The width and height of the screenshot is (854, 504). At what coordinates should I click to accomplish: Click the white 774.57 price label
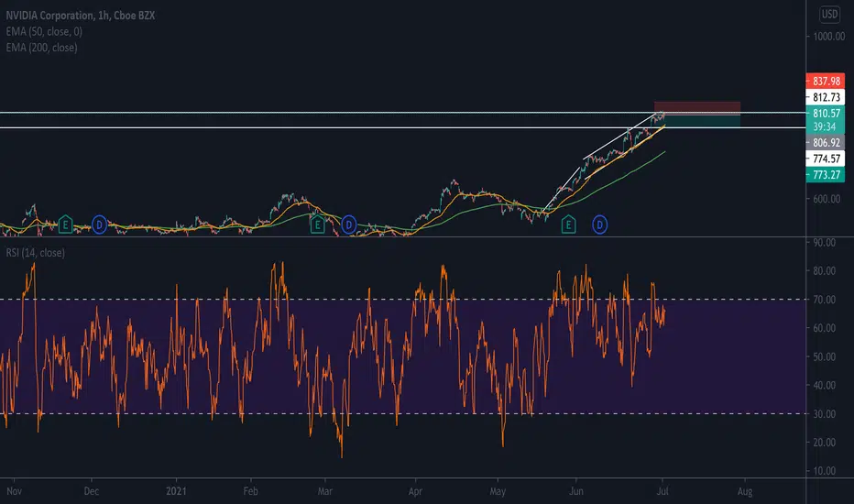pos(825,159)
